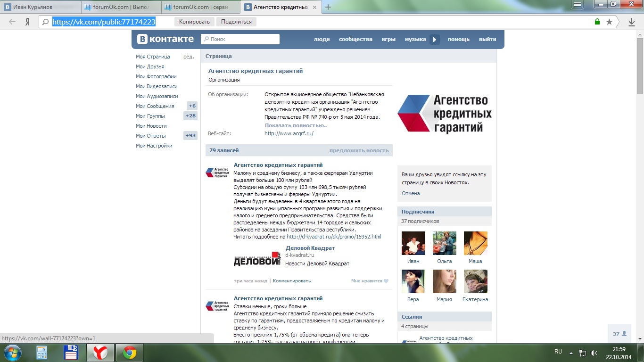644x362 pixels.
Task: Click the music play button in VK header
Action: click(x=435, y=40)
